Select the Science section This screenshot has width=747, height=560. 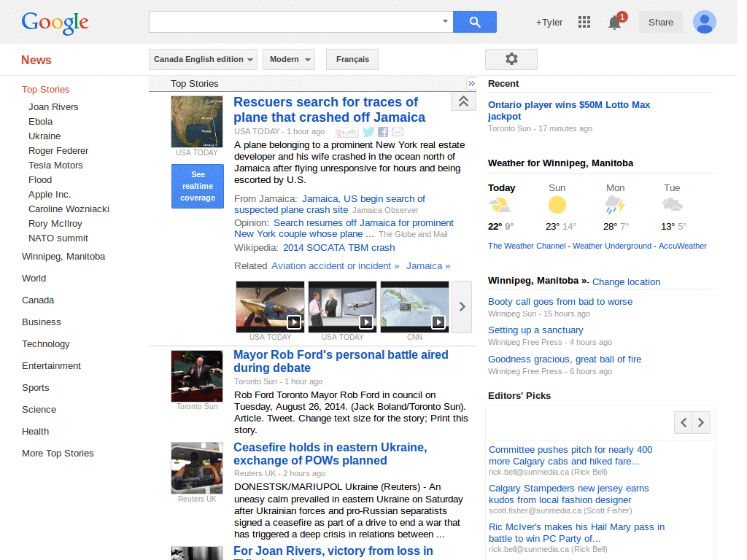point(39,410)
